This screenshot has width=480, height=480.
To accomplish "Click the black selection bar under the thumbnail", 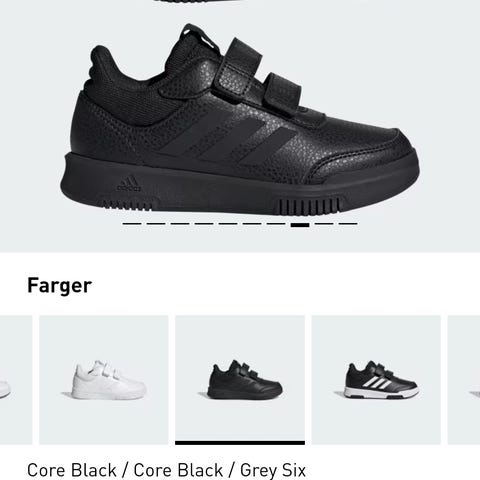I will coord(240,443).
